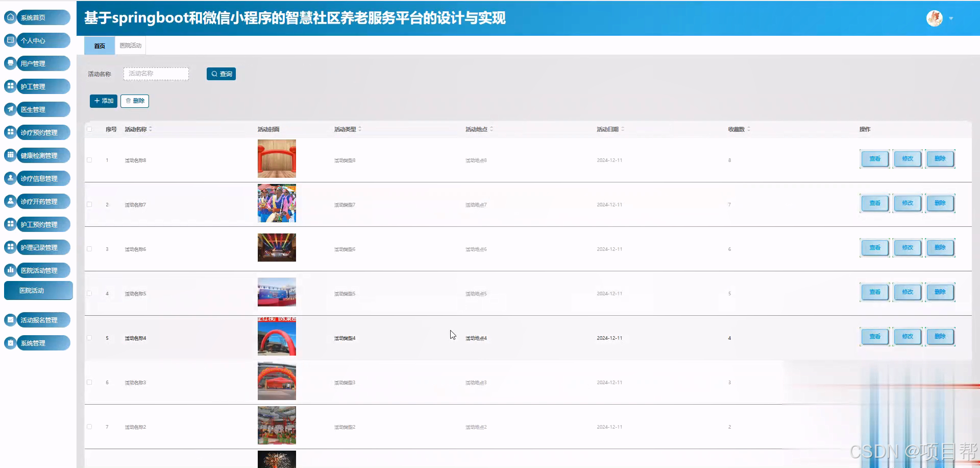Check the row for 活动名称6
This screenshot has height=468, width=980.
[x=89, y=249]
